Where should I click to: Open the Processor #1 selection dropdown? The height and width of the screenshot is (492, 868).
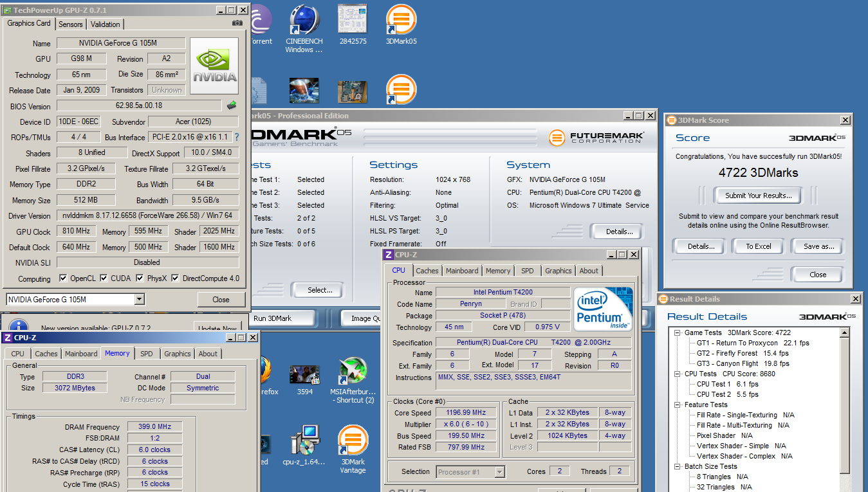499,472
